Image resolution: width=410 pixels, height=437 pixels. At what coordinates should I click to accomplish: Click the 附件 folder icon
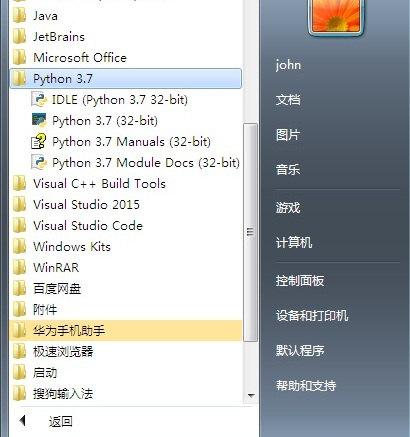(x=19, y=310)
